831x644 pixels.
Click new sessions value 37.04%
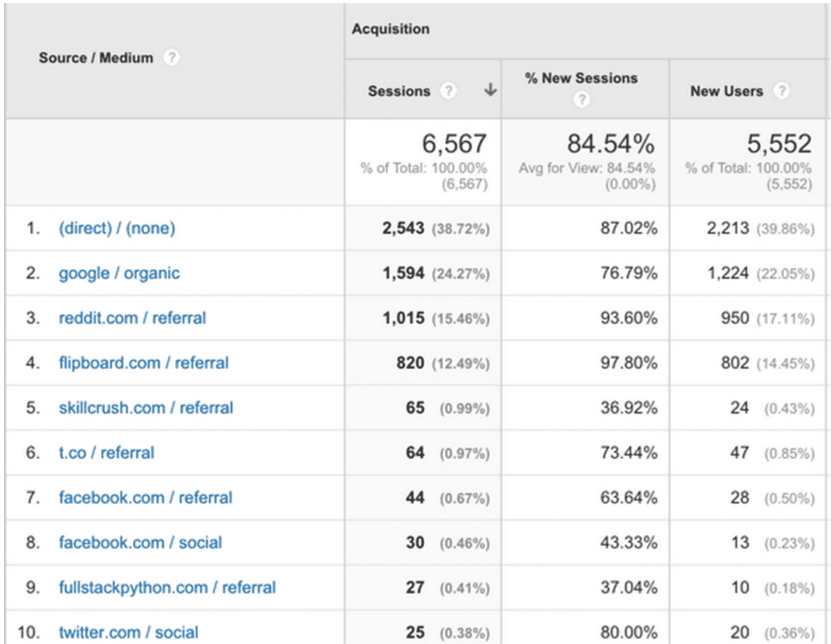[x=629, y=588]
